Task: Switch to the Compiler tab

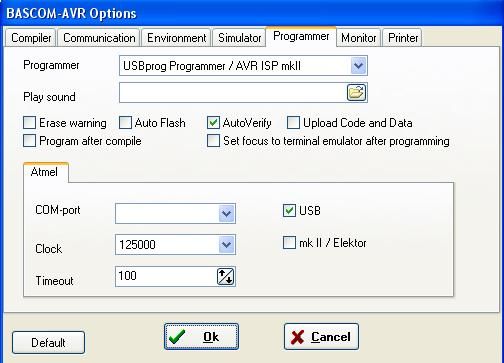Action: (31, 38)
